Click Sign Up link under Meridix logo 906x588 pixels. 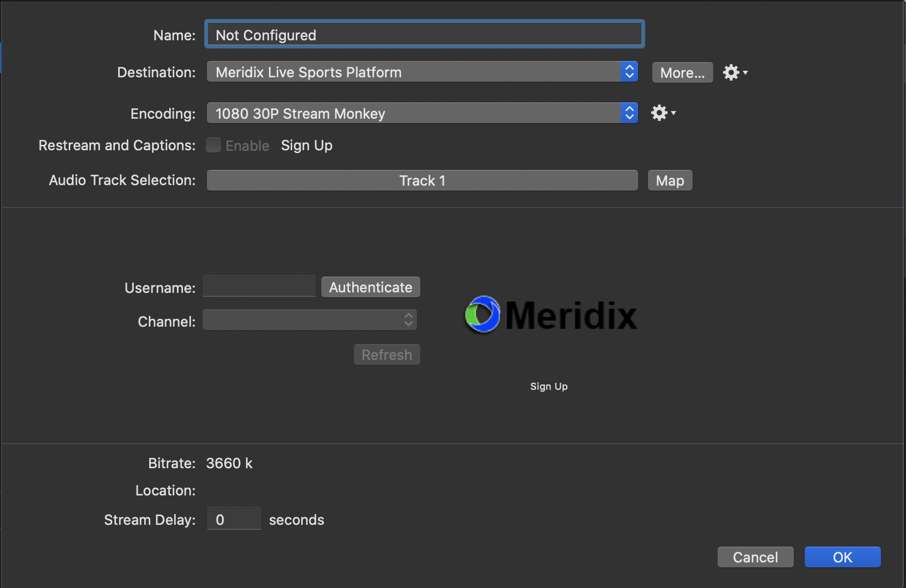coord(549,386)
